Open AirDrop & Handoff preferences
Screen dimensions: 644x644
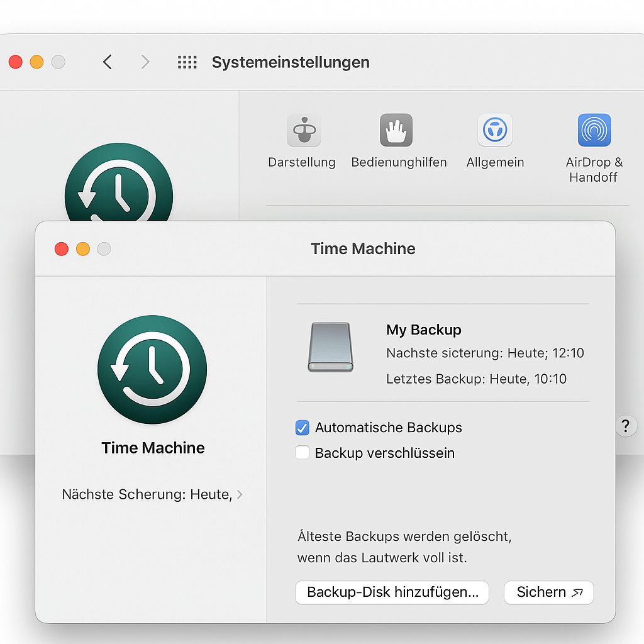pyautogui.click(x=594, y=130)
